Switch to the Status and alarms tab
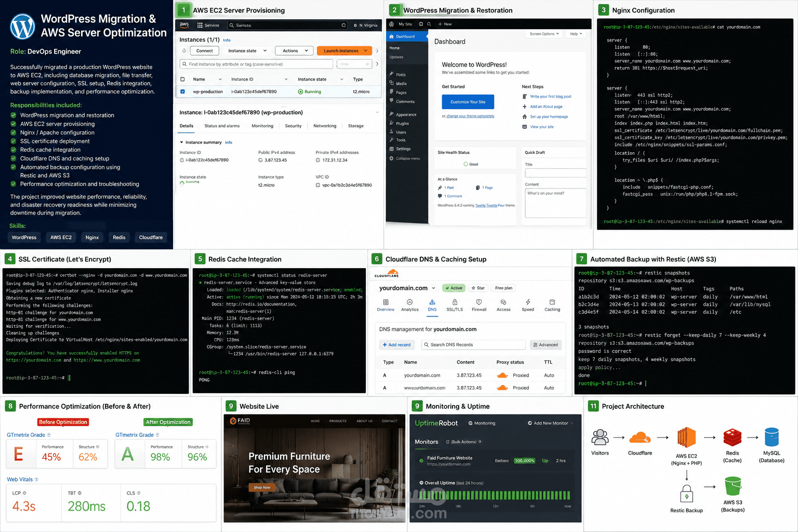This screenshot has width=798, height=532. [x=222, y=126]
